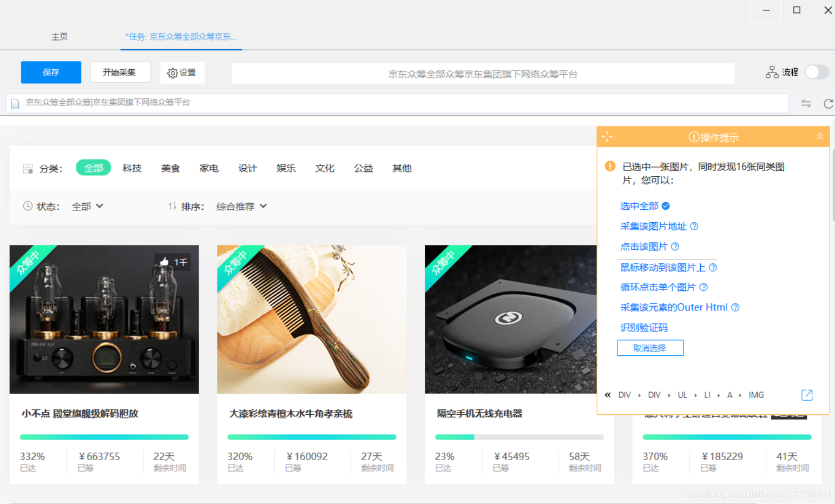Collapse the 操作提示 panel with the double chevron
Image resolution: width=835 pixels, height=504 pixels.
click(820, 137)
